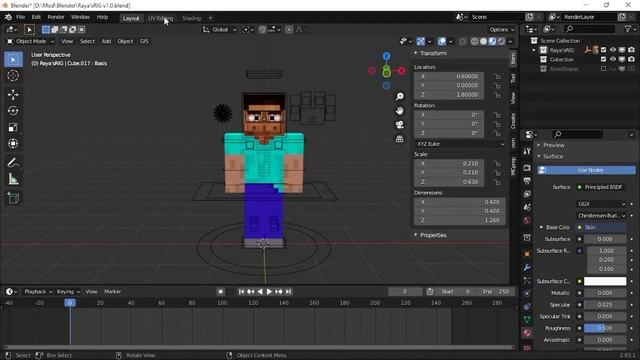The width and height of the screenshot is (640, 360).
Task: Open the File menu
Action: [x=20, y=17]
